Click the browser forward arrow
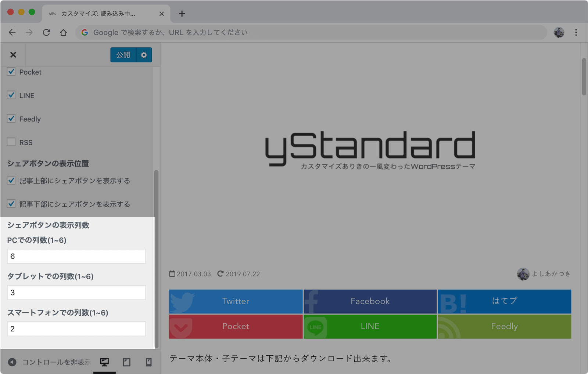This screenshot has width=588, height=374. click(29, 32)
